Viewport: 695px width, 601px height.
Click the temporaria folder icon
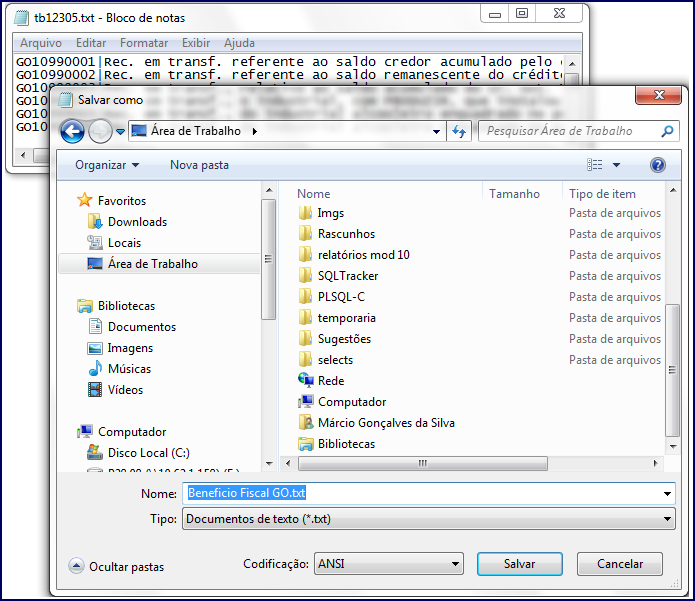[305, 317]
